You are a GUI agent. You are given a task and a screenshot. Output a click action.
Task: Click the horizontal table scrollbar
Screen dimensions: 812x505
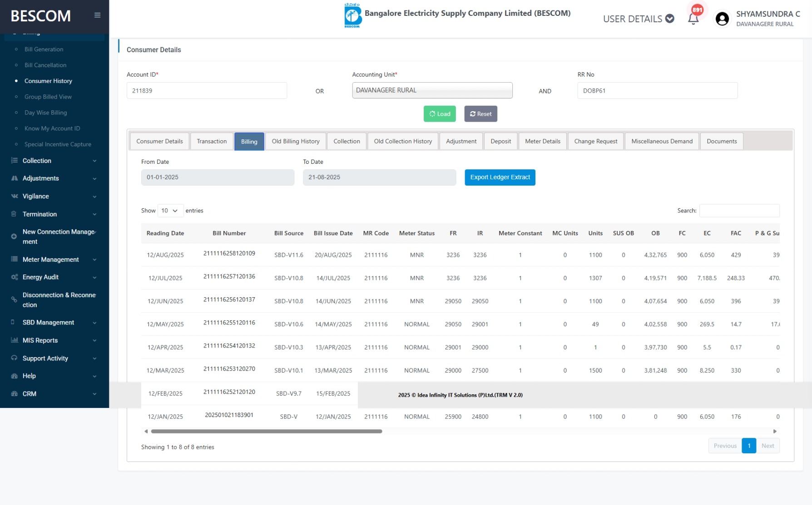267,431
